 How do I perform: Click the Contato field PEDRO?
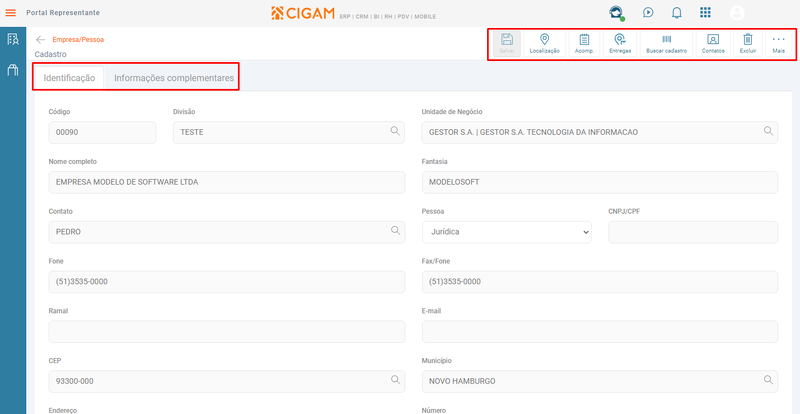point(227,232)
